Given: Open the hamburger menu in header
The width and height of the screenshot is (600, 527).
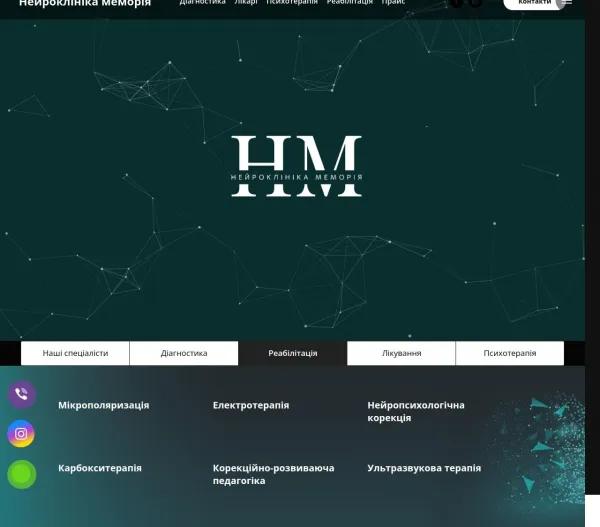Looking at the screenshot, I should 567,2.
